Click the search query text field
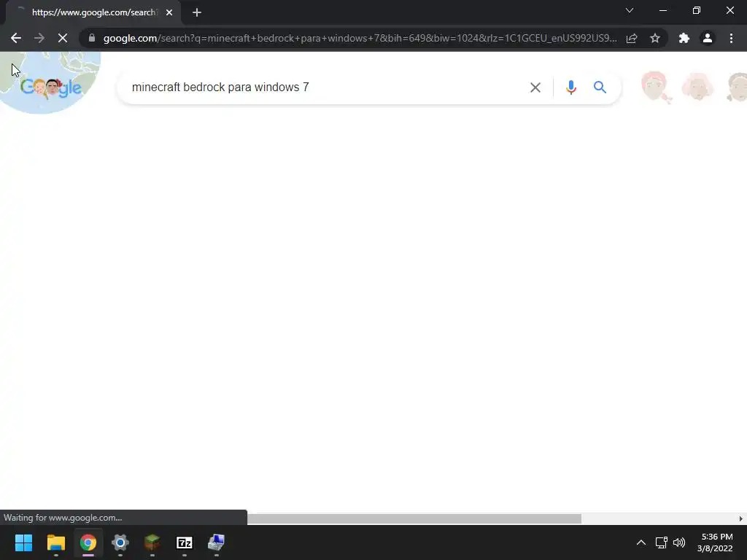Viewport: 747px width, 560px height. tap(324, 87)
